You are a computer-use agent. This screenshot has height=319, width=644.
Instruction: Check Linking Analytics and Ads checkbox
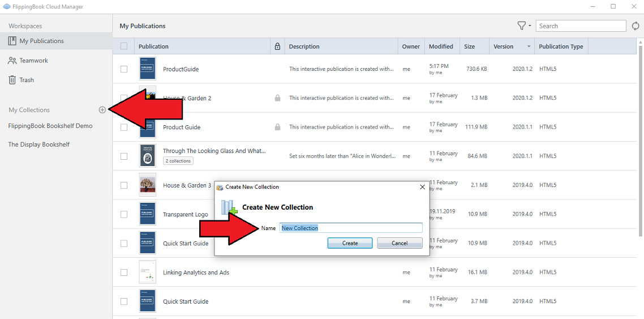(123, 272)
